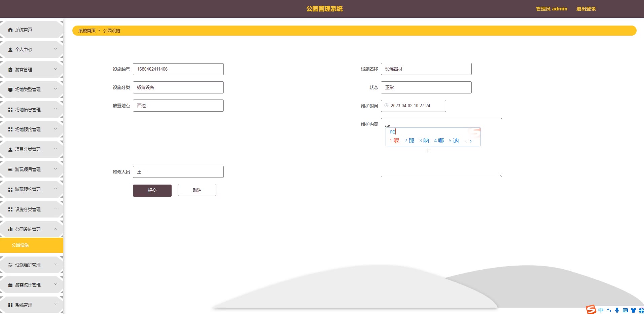Choose IME candidate 4 哪
The height and width of the screenshot is (314, 644).
(x=439, y=141)
